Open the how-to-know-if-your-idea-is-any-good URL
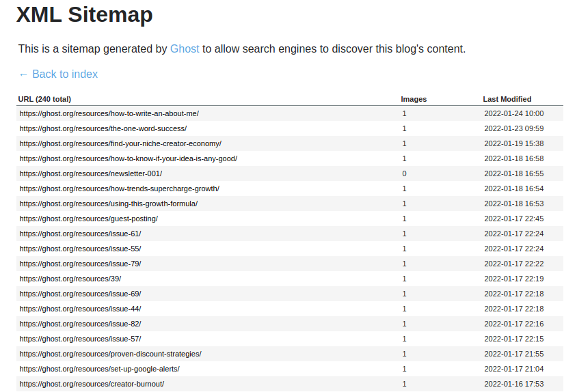 pos(128,159)
